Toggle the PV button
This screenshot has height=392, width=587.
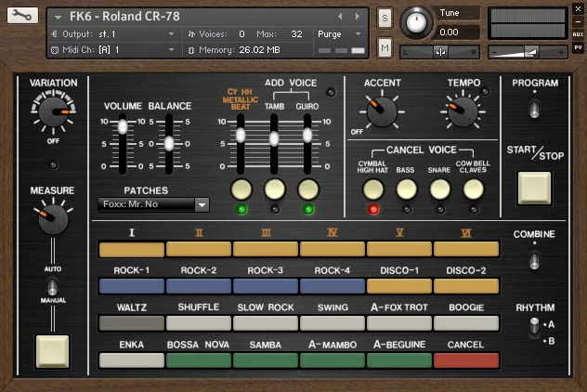pyautogui.click(x=578, y=47)
